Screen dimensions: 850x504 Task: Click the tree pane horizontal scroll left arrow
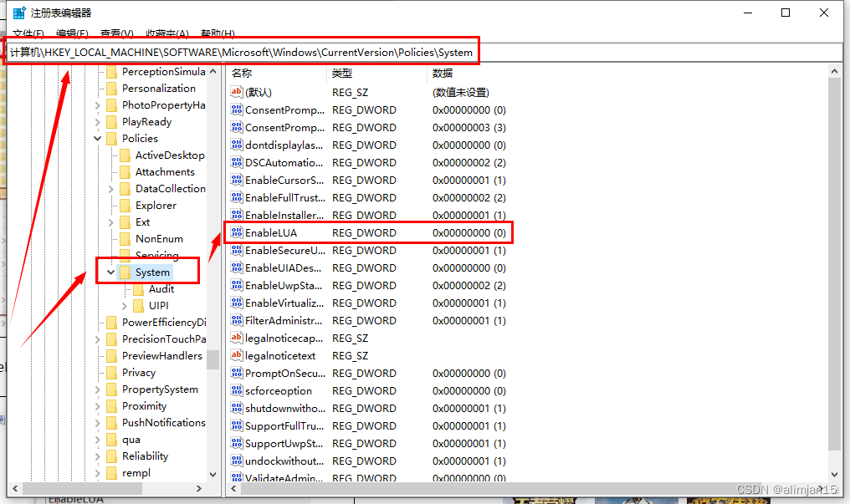(x=15, y=488)
